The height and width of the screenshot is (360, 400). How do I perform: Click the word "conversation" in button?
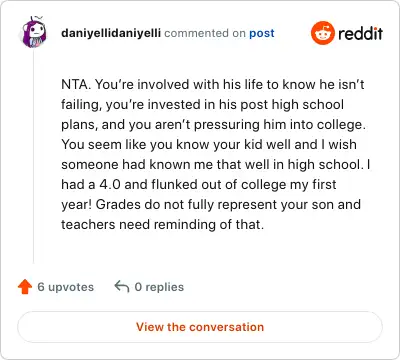(226, 327)
